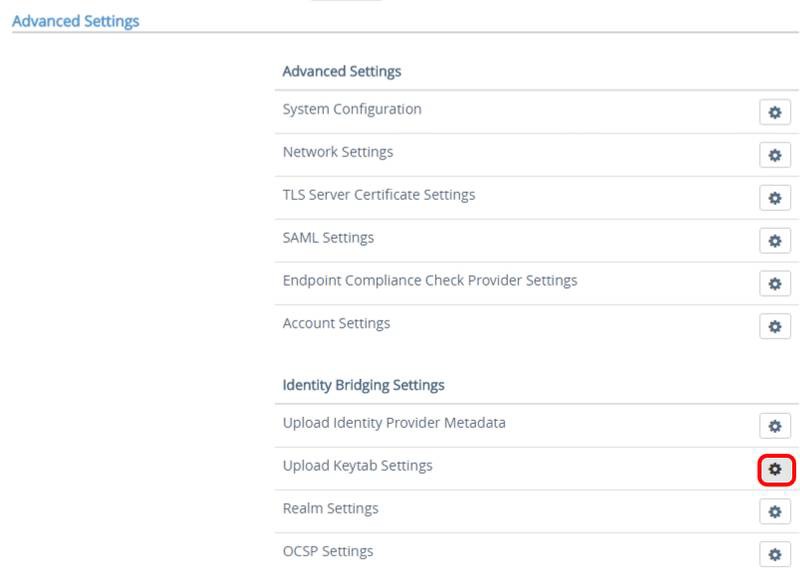Open the System Configuration gear icon
The image size is (800, 568).
point(774,112)
